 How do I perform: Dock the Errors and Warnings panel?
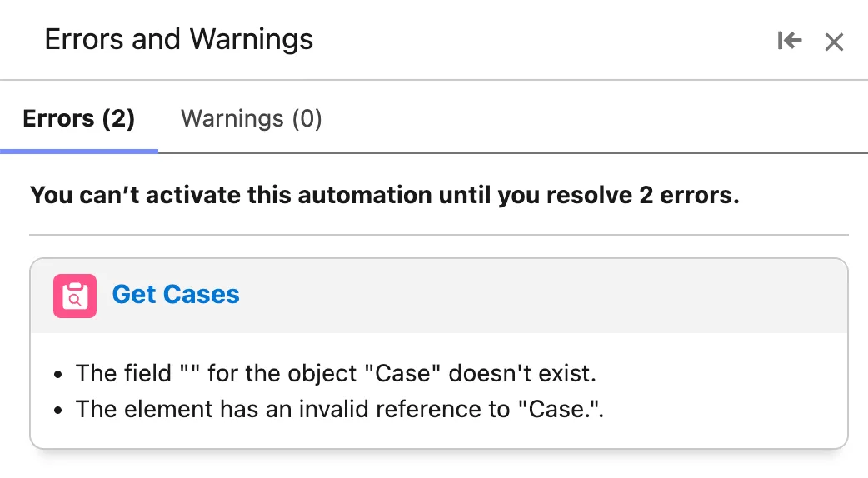[789, 40]
